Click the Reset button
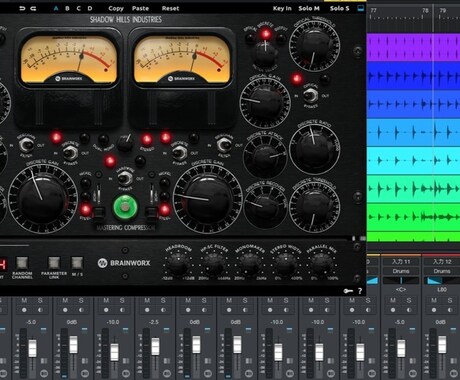The image size is (460, 380). point(170,8)
